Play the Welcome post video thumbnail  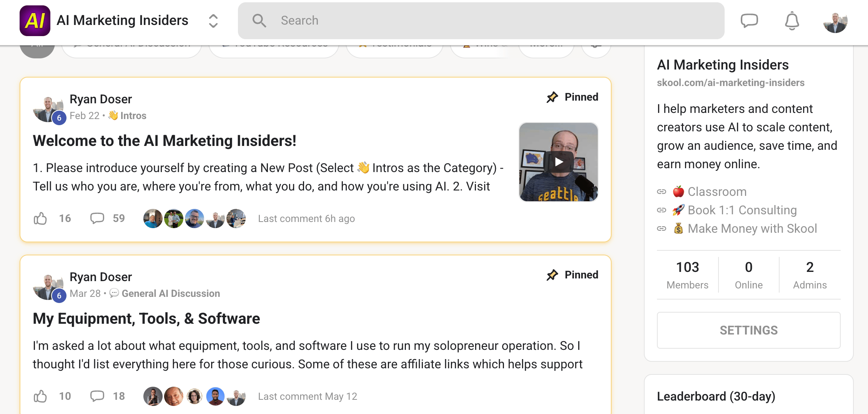[559, 162]
